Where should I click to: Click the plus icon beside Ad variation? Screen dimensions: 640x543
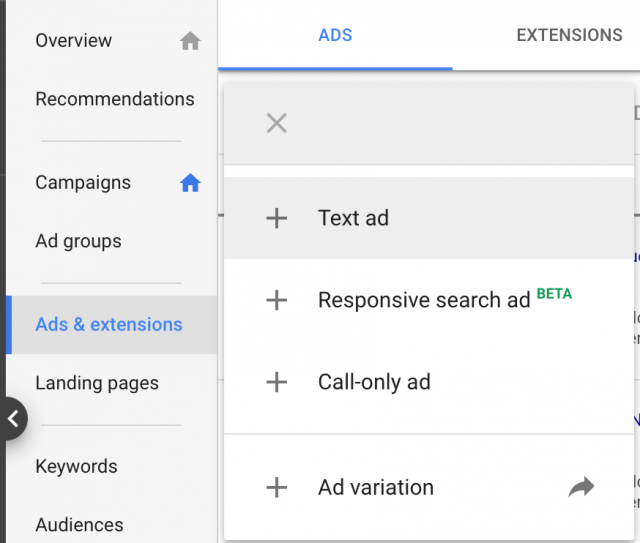click(277, 487)
